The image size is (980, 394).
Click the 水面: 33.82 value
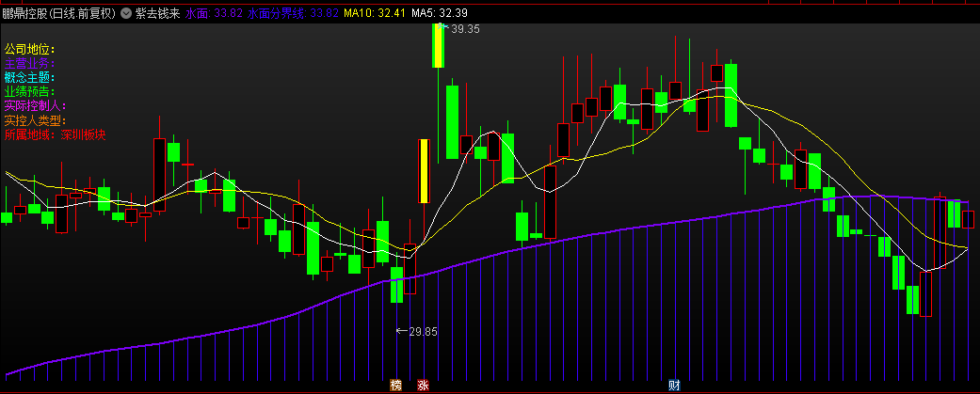click(214, 13)
